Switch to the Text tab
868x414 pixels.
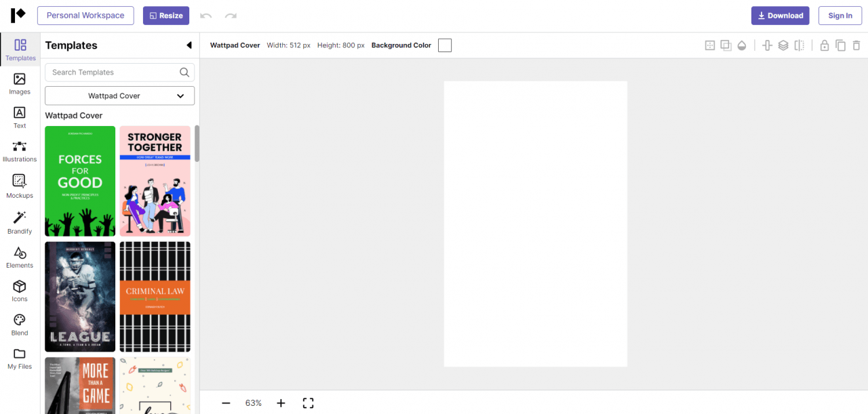(20, 117)
